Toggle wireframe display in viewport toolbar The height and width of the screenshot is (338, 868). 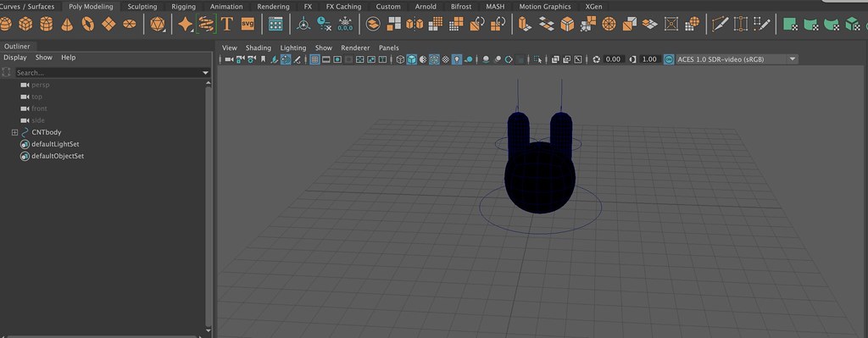pyautogui.click(x=400, y=59)
